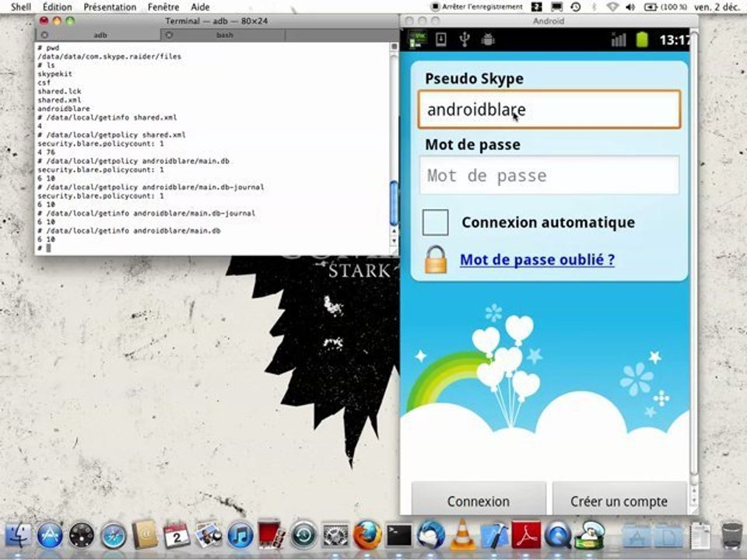
Task: Launch Thunderbird from the Dock
Action: pos(430,535)
